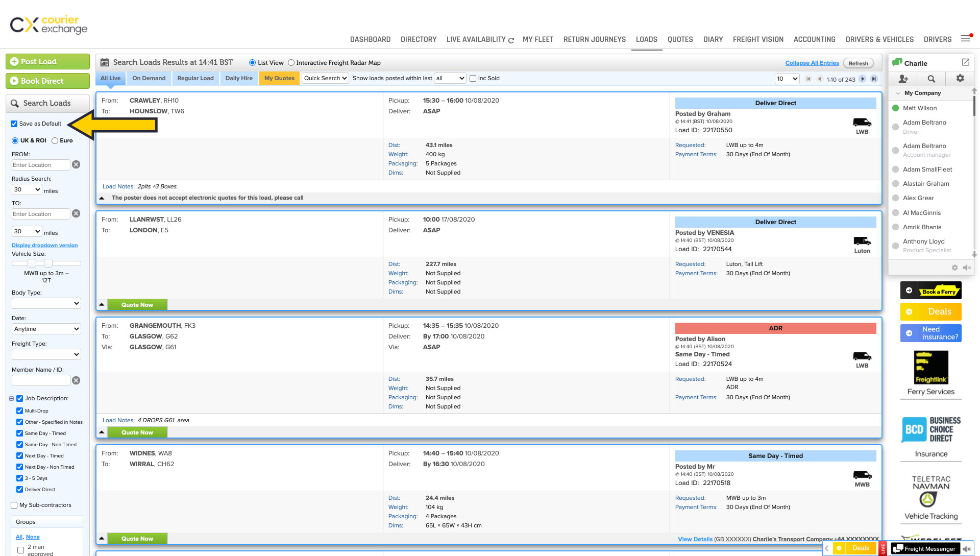Switch to the On Demand tab
Viewport: 980px width, 556px height.
149,78
